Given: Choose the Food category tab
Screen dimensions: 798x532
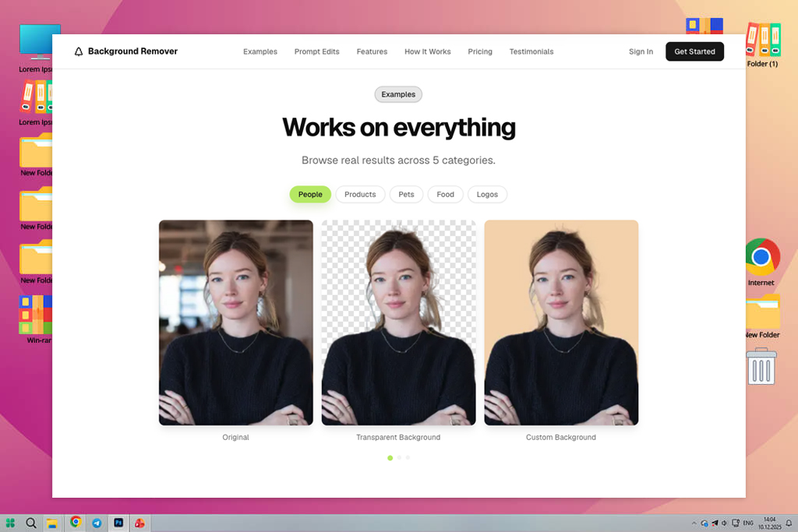Looking at the screenshot, I should [x=445, y=194].
